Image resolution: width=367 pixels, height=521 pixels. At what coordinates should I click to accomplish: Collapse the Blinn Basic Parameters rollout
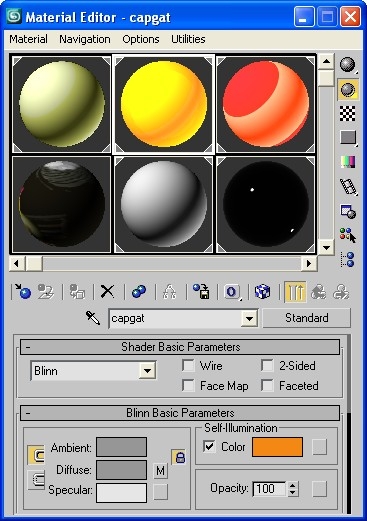click(x=180, y=413)
